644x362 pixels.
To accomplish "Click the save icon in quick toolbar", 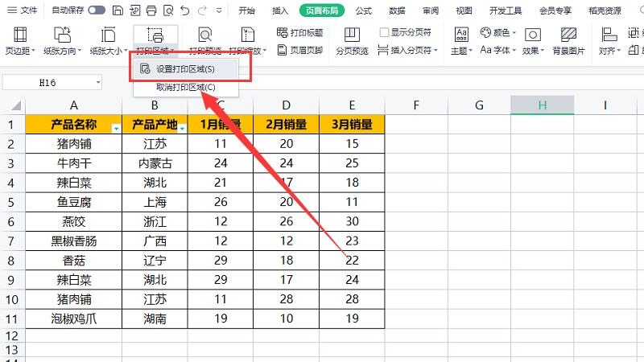I will click(118, 10).
